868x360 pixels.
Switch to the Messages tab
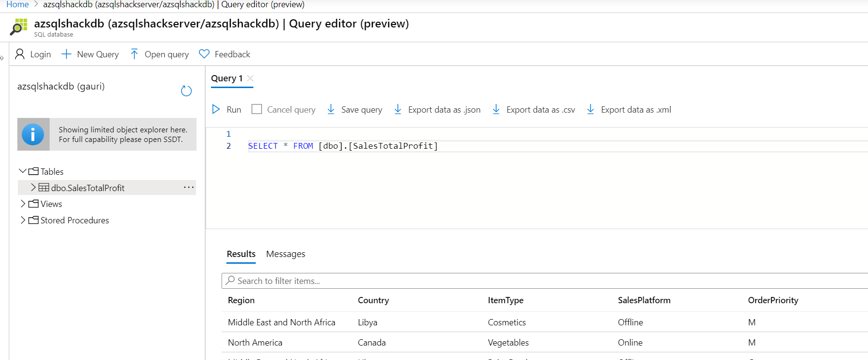tap(286, 254)
